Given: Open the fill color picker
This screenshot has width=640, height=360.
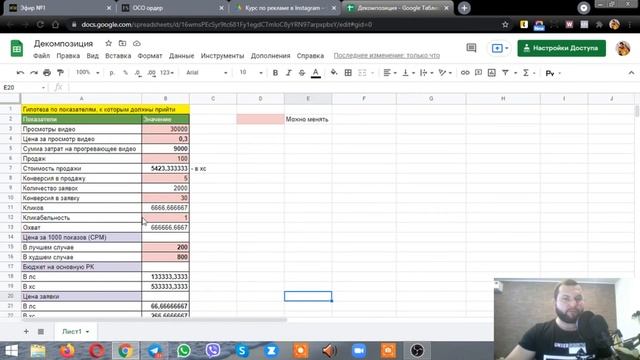Looking at the screenshot, I should tap(334, 73).
